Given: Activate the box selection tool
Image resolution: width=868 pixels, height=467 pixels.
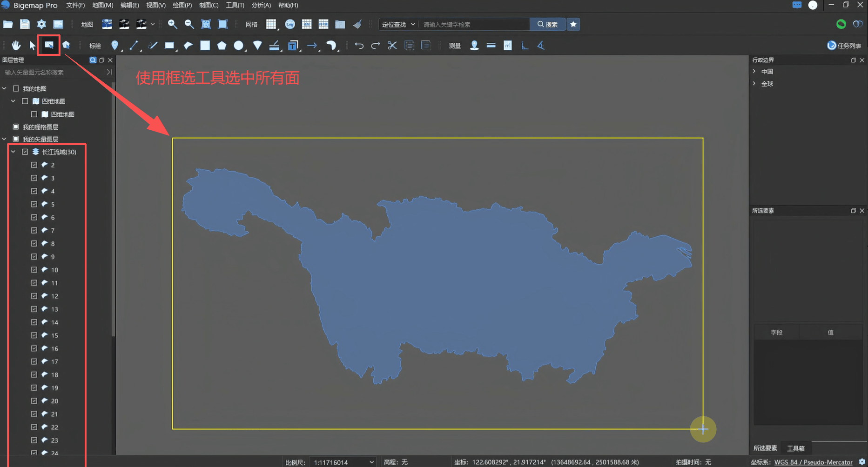Looking at the screenshot, I should 49,45.
